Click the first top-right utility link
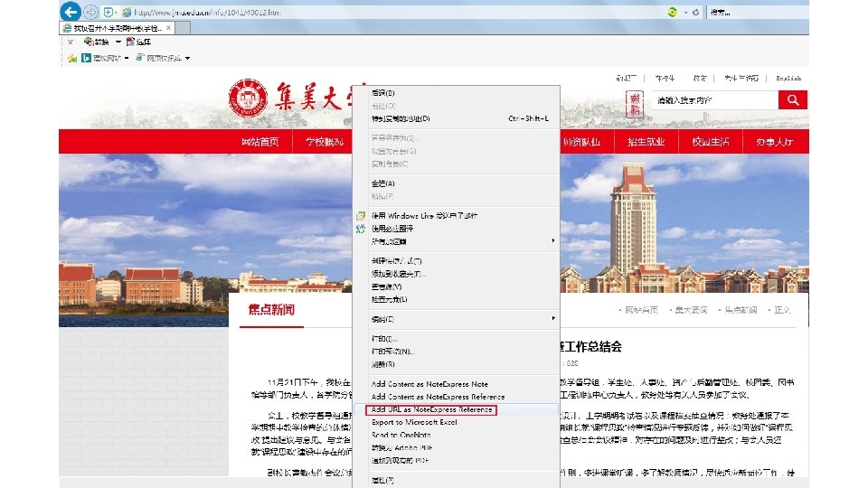Viewport: 868px width, 488px height. (627, 78)
